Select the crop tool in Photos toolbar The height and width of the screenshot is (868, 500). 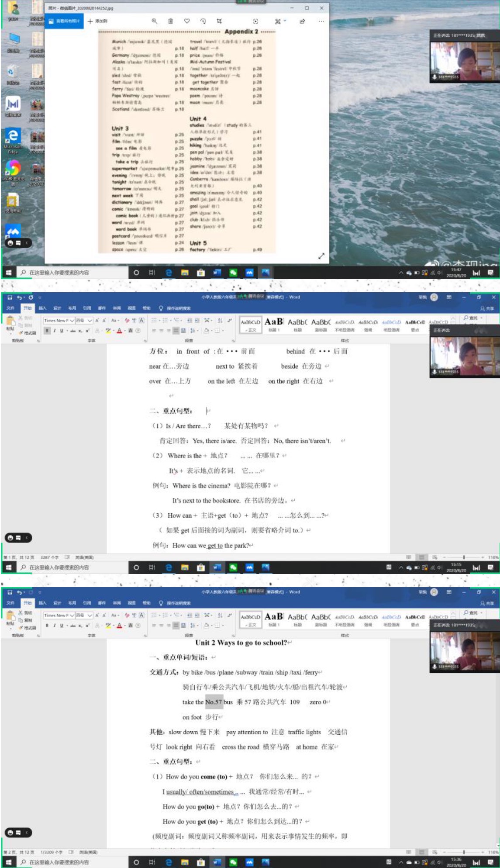[219, 21]
